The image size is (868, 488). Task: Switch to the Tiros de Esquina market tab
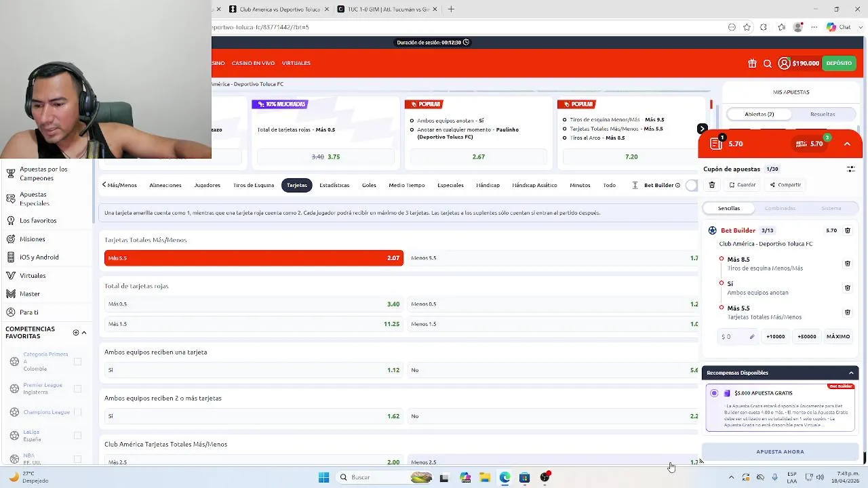254,185
